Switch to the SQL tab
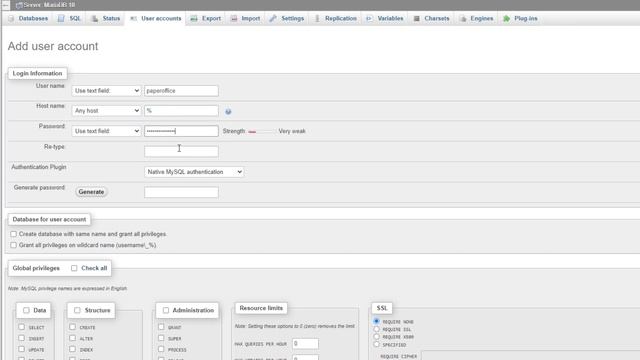Image resolution: width=640 pixels, height=360 pixels. coord(70,18)
